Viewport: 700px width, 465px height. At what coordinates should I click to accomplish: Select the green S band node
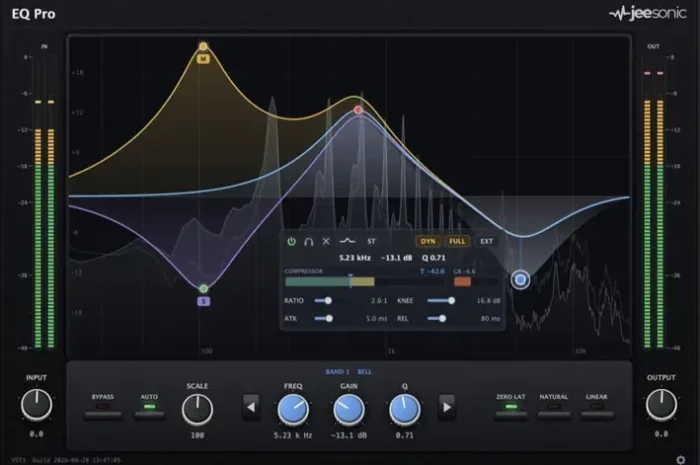click(x=204, y=289)
